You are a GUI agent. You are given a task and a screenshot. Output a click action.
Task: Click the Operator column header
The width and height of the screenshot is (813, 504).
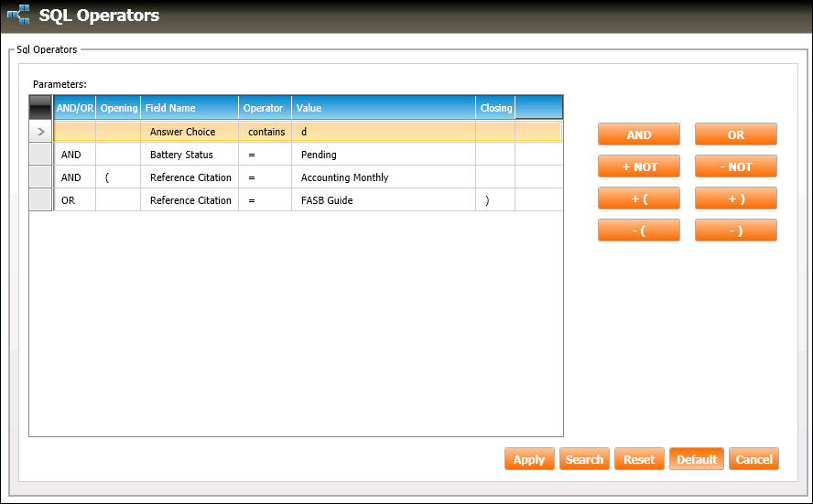pos(264,108)
